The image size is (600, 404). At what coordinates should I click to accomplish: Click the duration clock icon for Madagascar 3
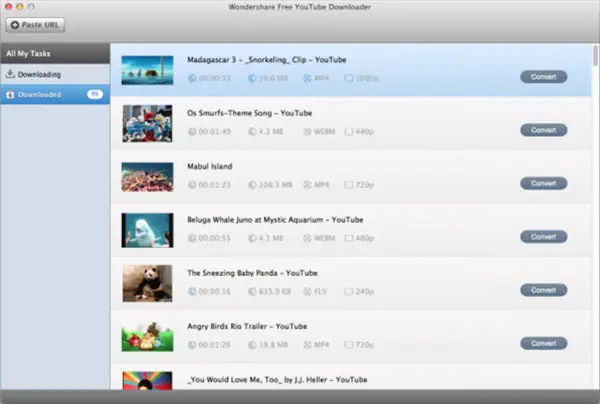pos(192,78)
